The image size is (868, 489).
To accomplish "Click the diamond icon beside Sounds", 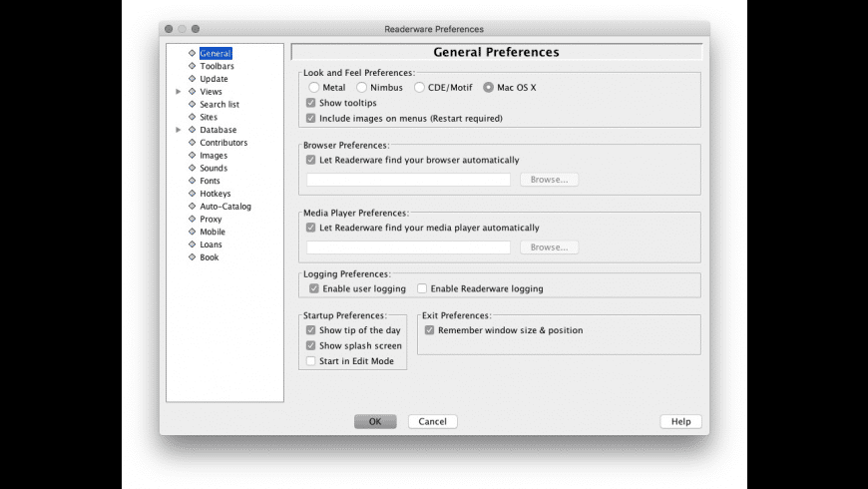I will pos(193,168).
